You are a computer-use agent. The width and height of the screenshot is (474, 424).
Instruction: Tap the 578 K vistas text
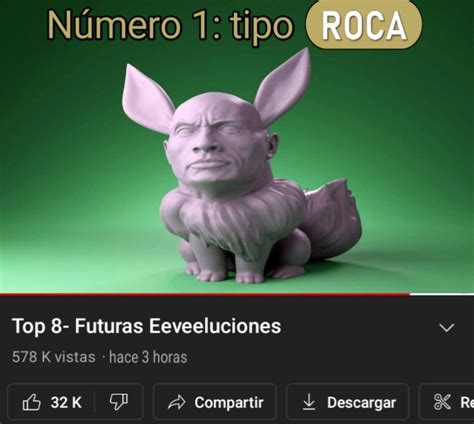[54, 357]
